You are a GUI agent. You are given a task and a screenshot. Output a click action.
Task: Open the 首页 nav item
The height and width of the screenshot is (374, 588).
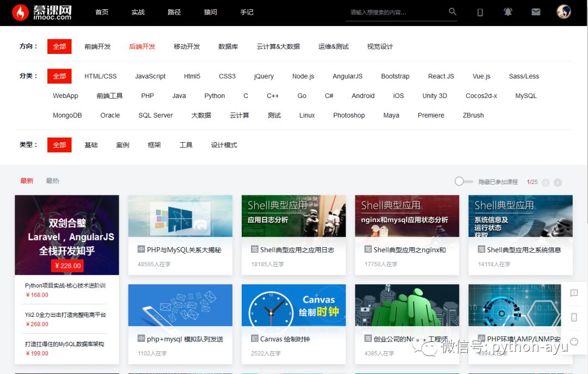102,12
